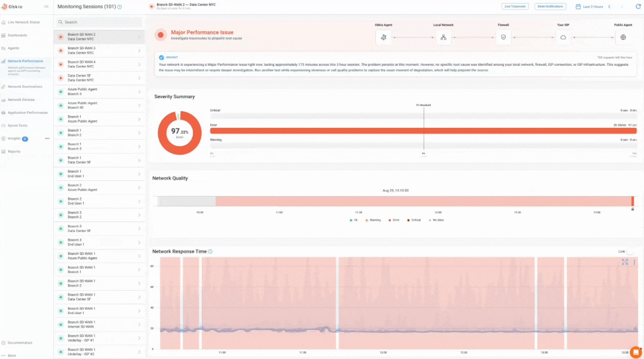Screen dimensions: 644x359
Task: Expand Branch 1 – Data Center SF session
Action: [x=139, y=160]
